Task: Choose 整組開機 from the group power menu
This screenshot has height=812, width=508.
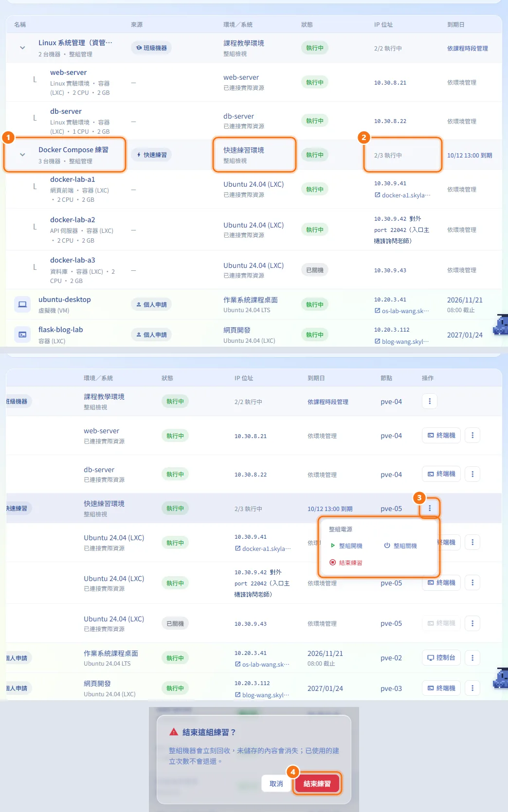Action: point(346,546)
